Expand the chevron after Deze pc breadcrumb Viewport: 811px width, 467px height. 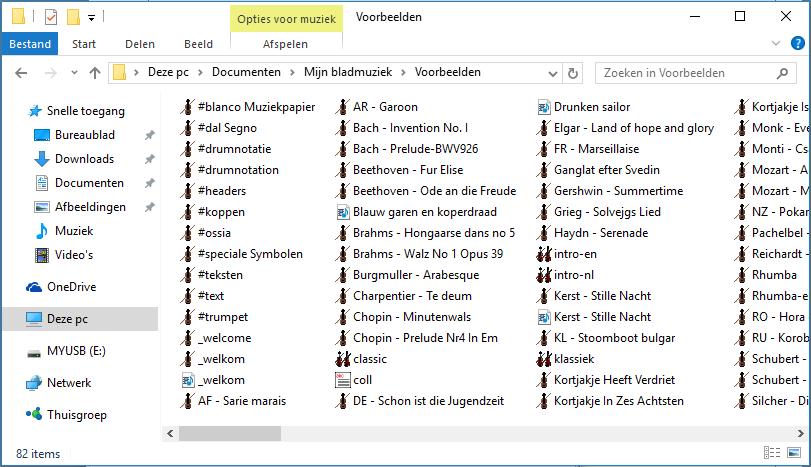pos(200,72)
